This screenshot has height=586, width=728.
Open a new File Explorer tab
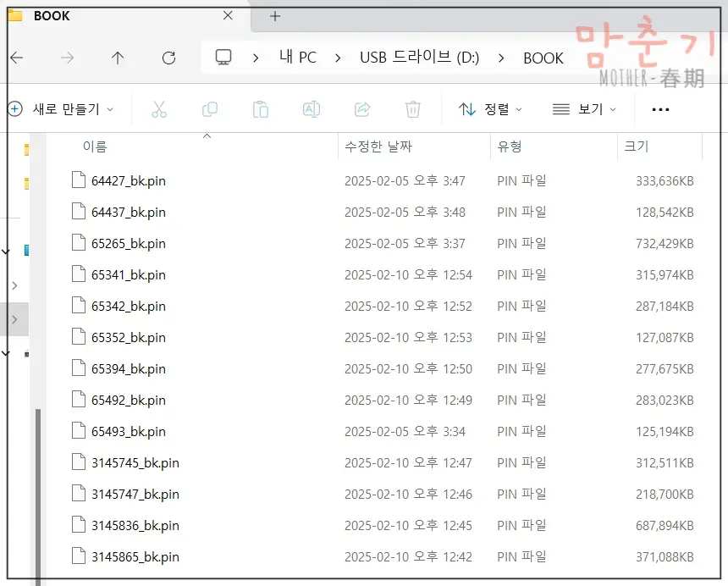coord(273,15)
